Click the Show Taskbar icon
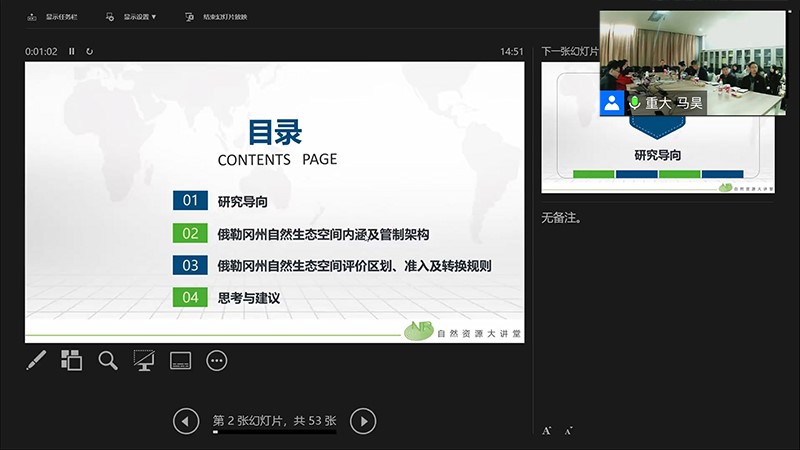Image resolution: width=800 pixels, height=450 pixels. (32, 17)
